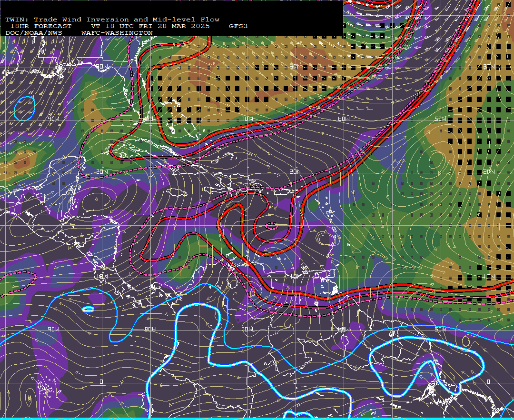The height and width of the screenshot is (420, 514).
Task: Click the title "TWIN: Trade Wind Inversion and Mid-level Flow"
Action: pos(112,20)
